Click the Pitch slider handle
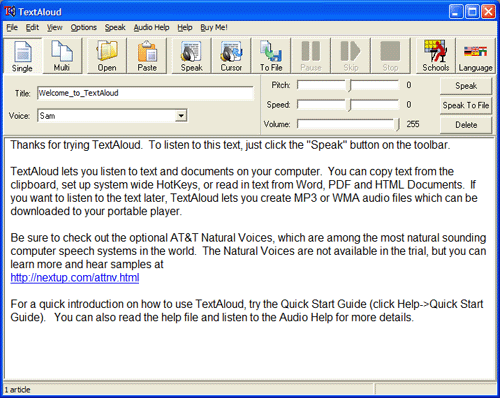The height and width of the screenshot is (398, 500). (350, 86)
